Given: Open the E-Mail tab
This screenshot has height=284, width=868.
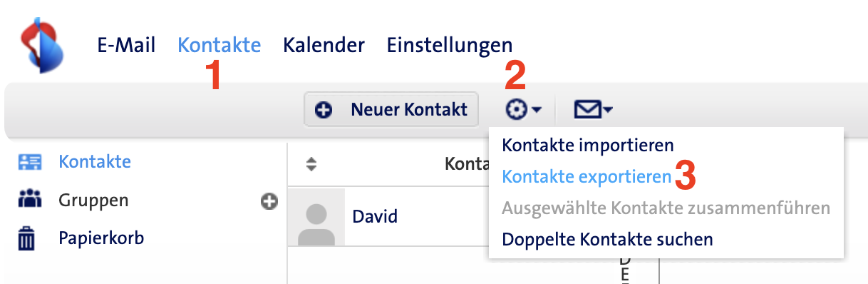Looking at the screenshot, I should [x=126, y=45].
